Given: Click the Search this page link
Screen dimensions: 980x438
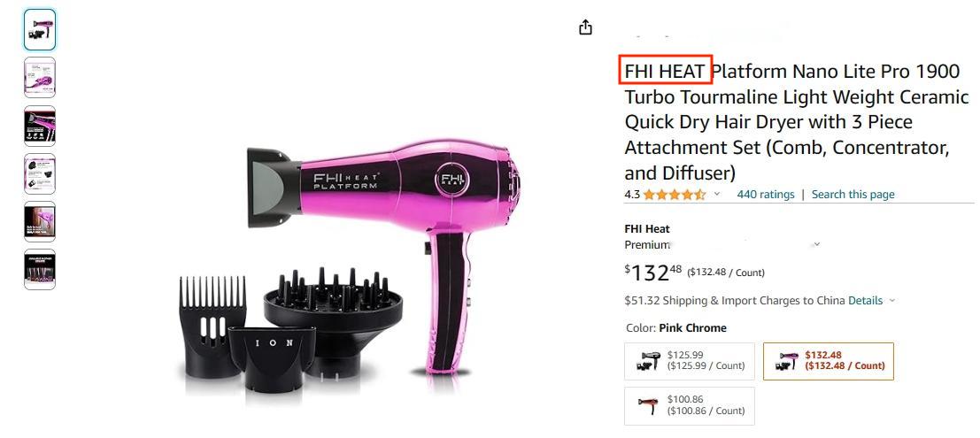Looking at the screenshot, I should click(x=853, y=195).
